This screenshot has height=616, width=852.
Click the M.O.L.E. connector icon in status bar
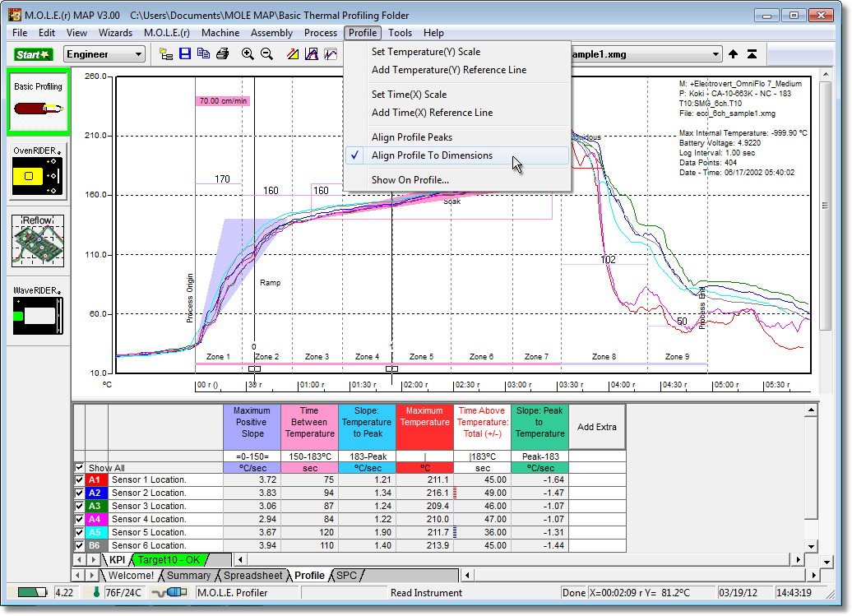click(169, 592)
